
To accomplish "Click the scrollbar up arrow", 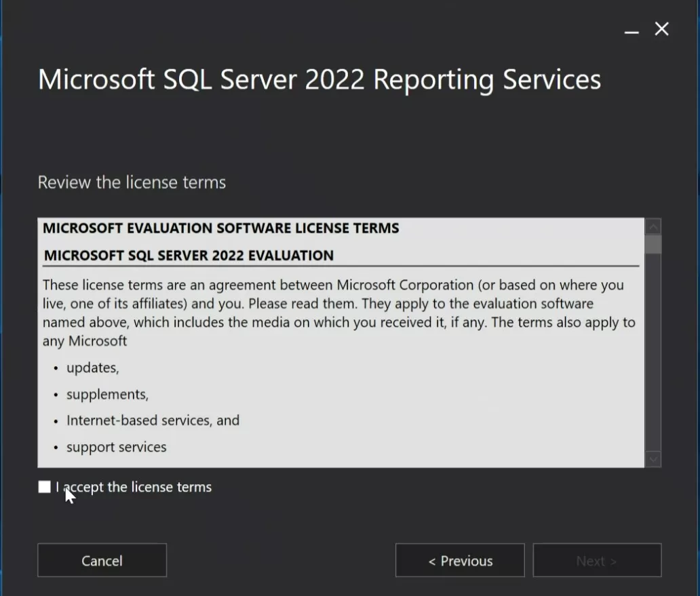I will pos(653,226).
